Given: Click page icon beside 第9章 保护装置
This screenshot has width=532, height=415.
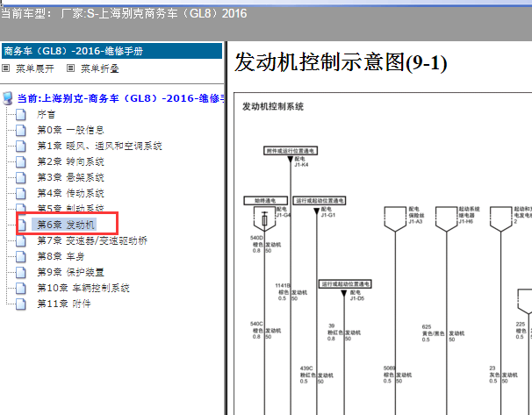Looking at the screenshot, I should 21,272.
